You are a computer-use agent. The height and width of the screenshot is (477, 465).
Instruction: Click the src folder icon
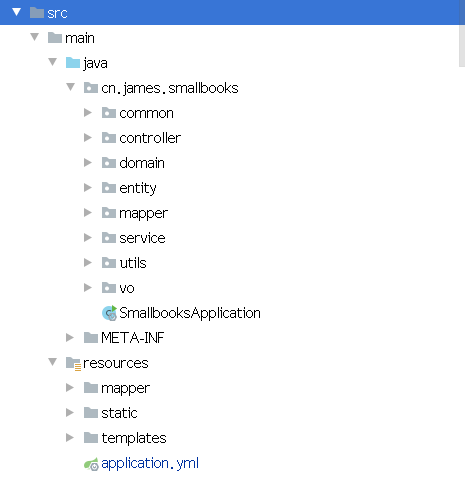[37, 13]
